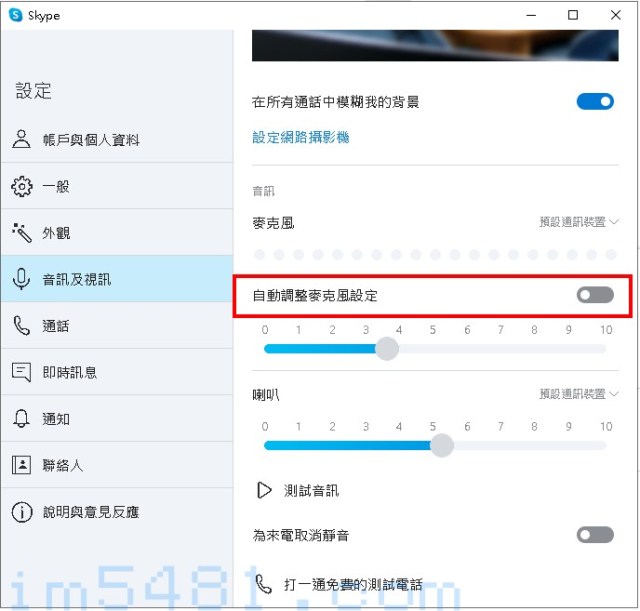Click the contact card icon for 聯絡人
Screen dimensions: 640x611
[x=21, y=465]
